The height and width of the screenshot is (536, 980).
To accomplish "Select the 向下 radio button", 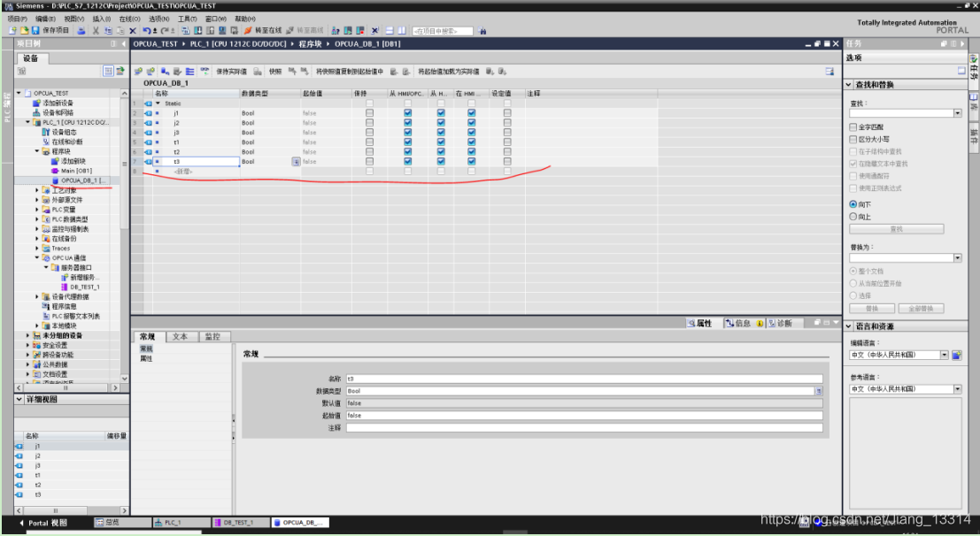I will [x=853, y=204].
